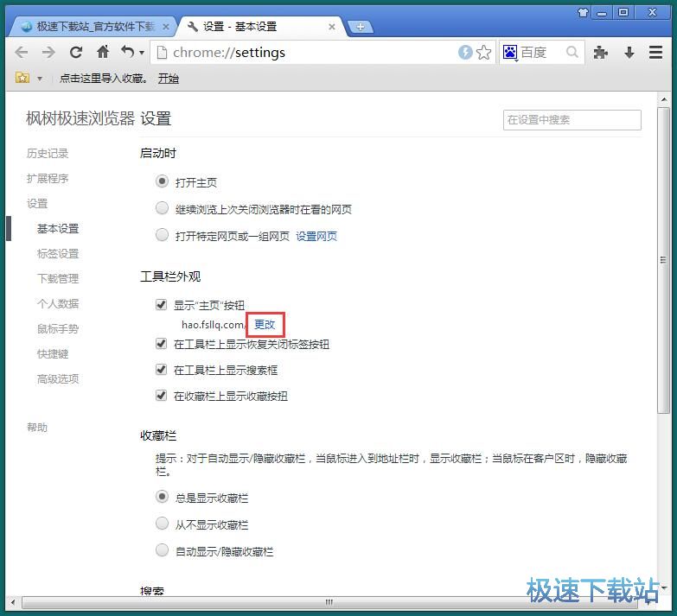Switch to the 极速下载站 tab
The width and height of the screenshot is (677, 616).
coord(95,27)
